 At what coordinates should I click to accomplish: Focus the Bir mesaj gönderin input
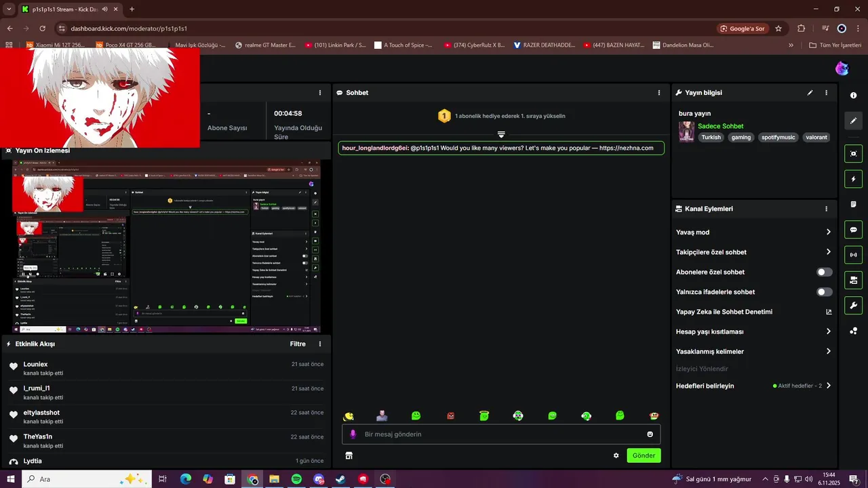(501, 434)
